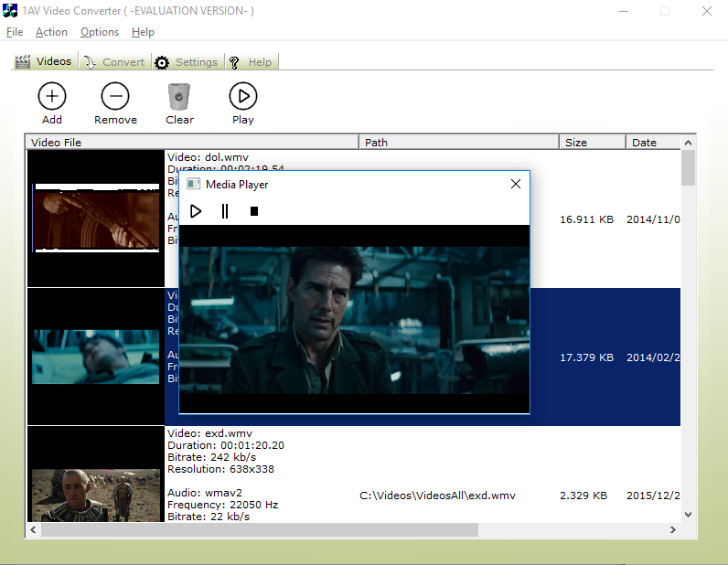Pause playback in Media Player window

pyautogui.click(x=225, y=212)
